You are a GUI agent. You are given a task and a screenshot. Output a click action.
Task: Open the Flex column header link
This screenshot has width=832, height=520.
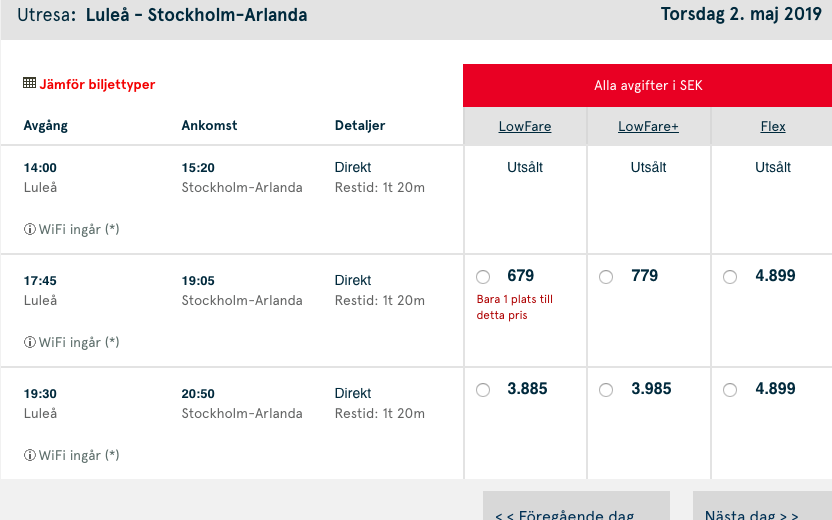click(772, 127)
